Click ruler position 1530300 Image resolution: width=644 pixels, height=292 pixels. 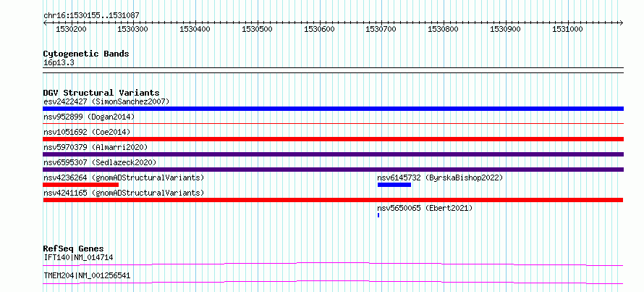point(133,29)
